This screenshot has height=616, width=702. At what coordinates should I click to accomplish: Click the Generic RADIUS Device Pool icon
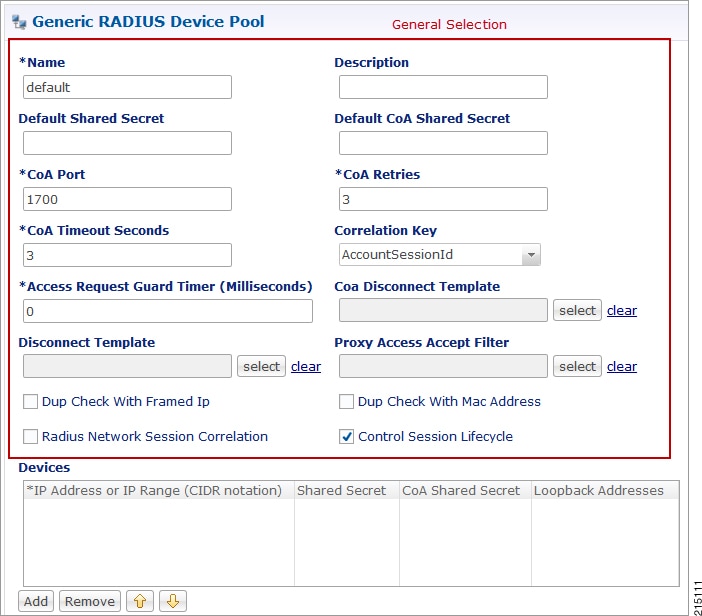tap(19, 22)
